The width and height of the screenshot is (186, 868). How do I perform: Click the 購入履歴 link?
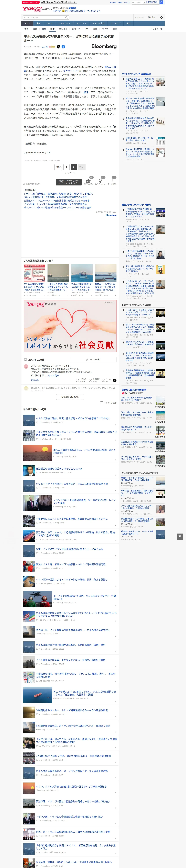pyautogui.click(x=152, y=18)
